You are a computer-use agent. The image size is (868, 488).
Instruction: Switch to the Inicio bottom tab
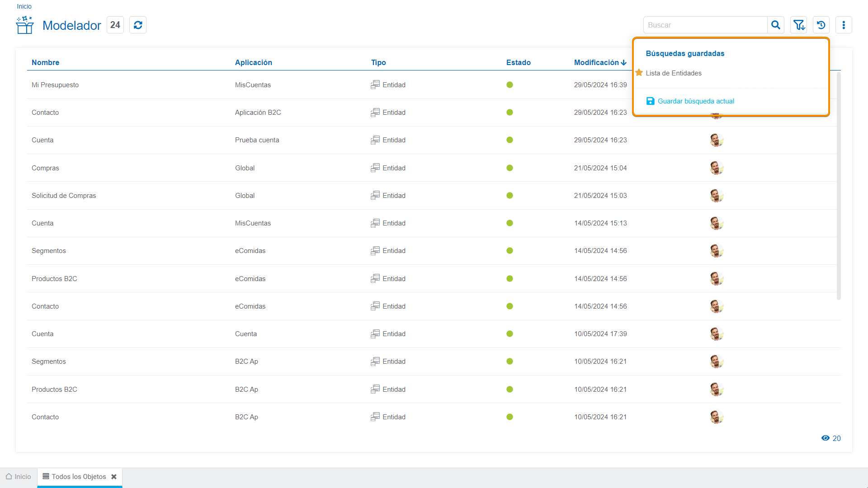[x=19, y=477]
